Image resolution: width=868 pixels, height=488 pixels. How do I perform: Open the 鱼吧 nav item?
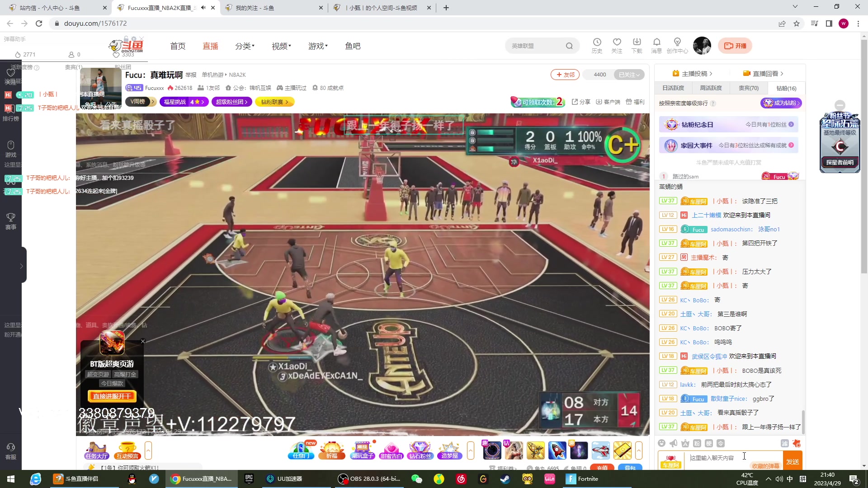point(353,46)
